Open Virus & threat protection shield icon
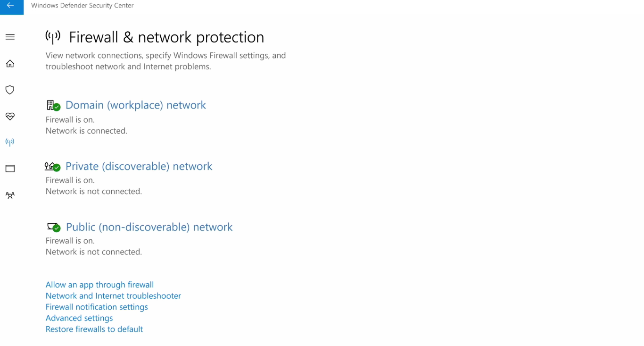Viewport: 644px width, 346px height. [10, 90]
